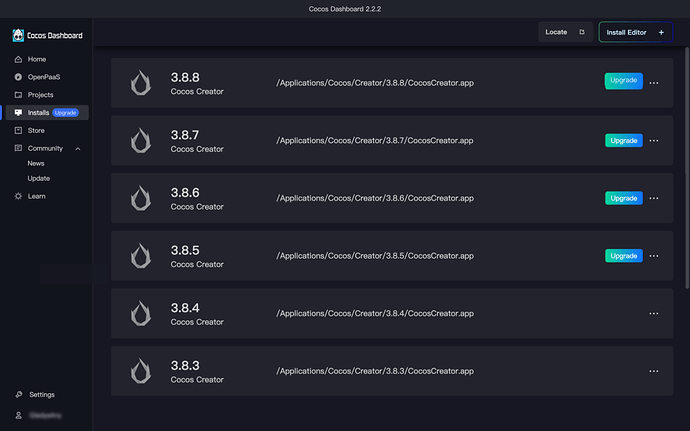
Task: Collapse the Community submenu chevron
Action: point(78,149)
